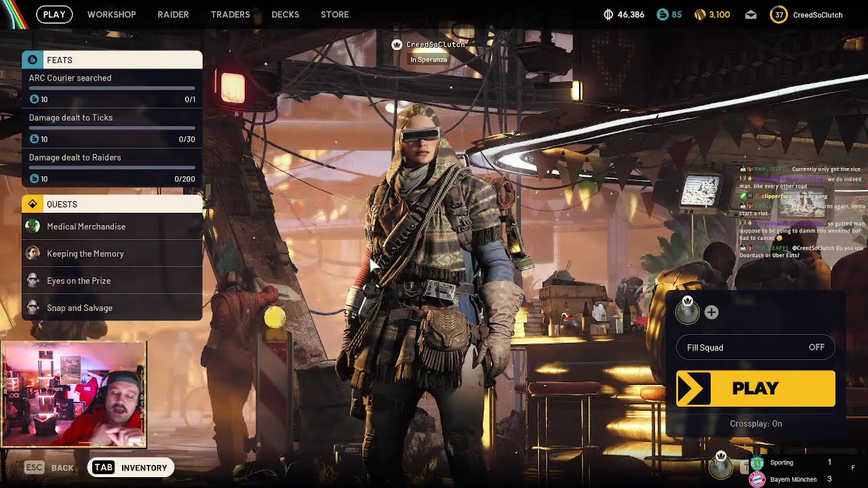Click the gold token icon beside 3,100
The width and height of the screenshot is (868, 488).
701,14
